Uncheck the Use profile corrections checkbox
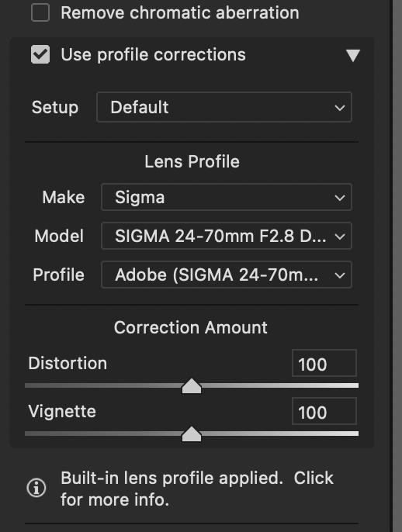 40,54
